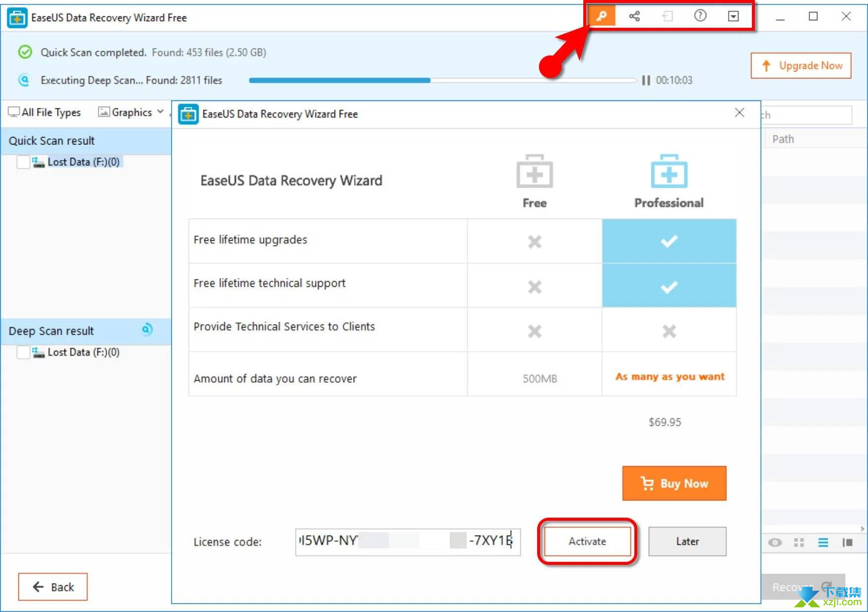Click the quick scan completed check icon
This screenshot has width=868, height=612.
[25, 52]
